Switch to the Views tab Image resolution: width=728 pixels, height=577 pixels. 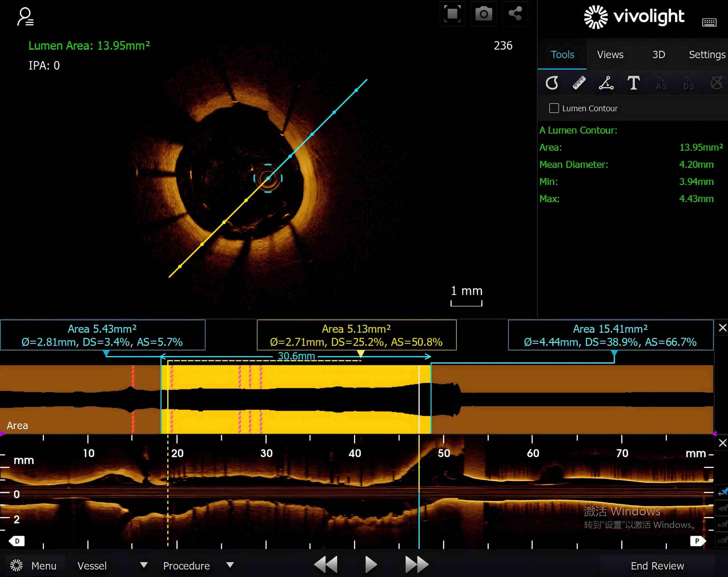(x=610, y=55)
